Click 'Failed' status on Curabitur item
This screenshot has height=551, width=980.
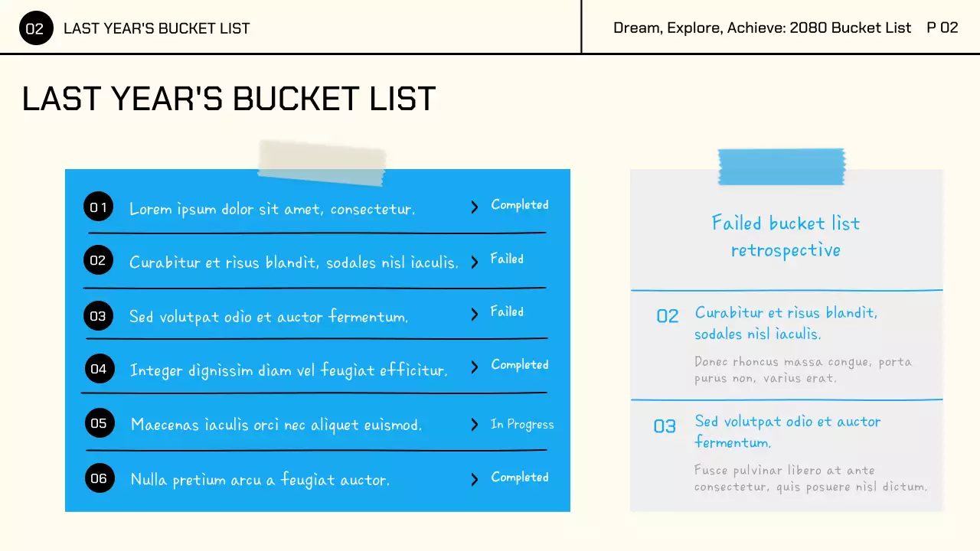(507, 259)
